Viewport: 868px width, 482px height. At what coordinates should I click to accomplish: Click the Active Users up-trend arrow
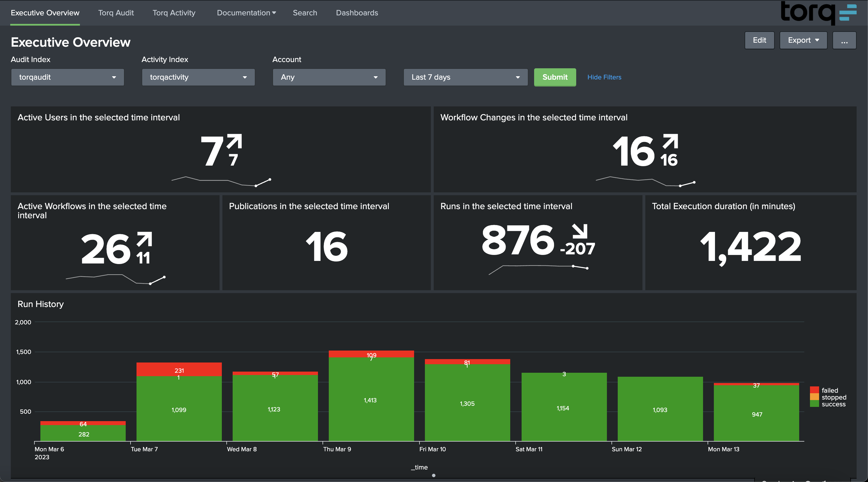click(x=235, y=141)
